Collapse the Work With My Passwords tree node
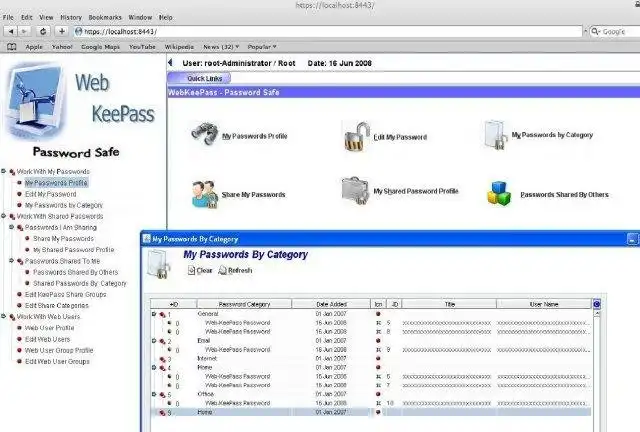This screenshot has height=432, width=640. [x=3, y=171]
